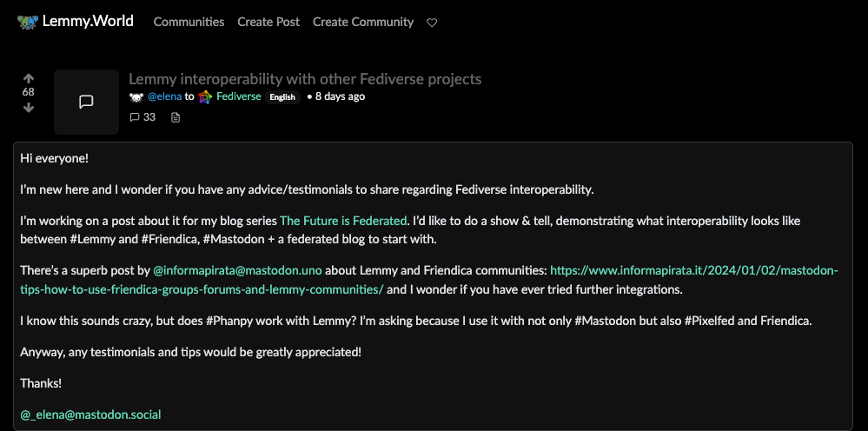Screen dimensions: 868x431
Task: Click the Fediverse community star icon
Action: [x=205, y=96]
